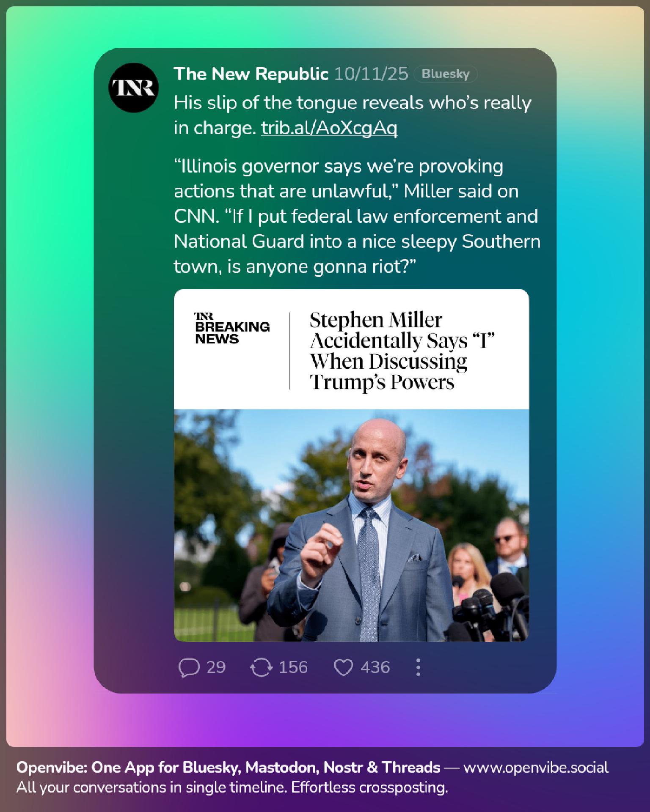Open the Stephen Miller photo thumbnail

tap(351, 525)
